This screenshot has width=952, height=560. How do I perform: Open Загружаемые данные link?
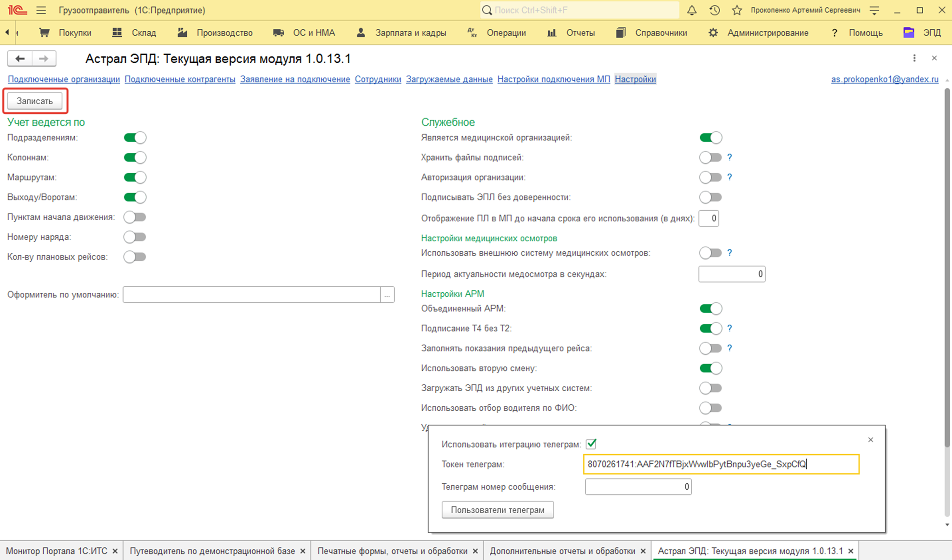point(449,79)
